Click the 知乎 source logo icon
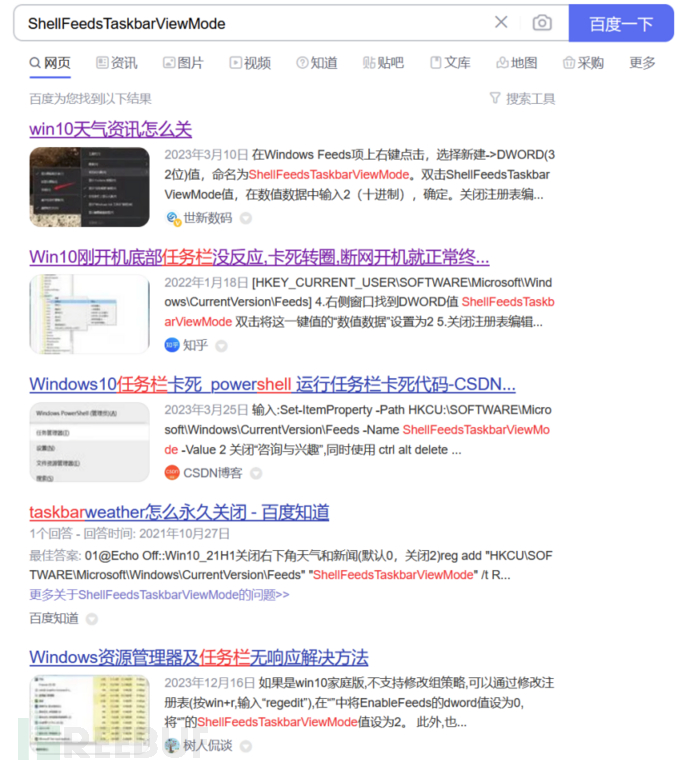 (172, 345)
